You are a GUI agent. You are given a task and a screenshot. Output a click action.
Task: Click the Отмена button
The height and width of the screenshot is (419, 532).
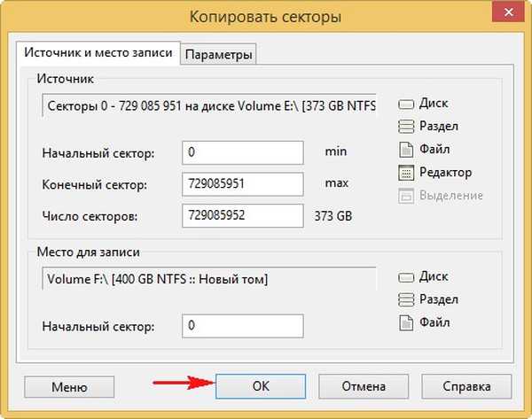(364, 386)
